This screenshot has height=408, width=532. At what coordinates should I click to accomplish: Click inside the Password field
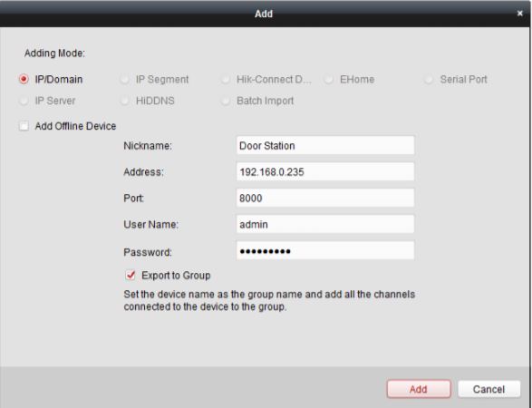pos(325,250)
